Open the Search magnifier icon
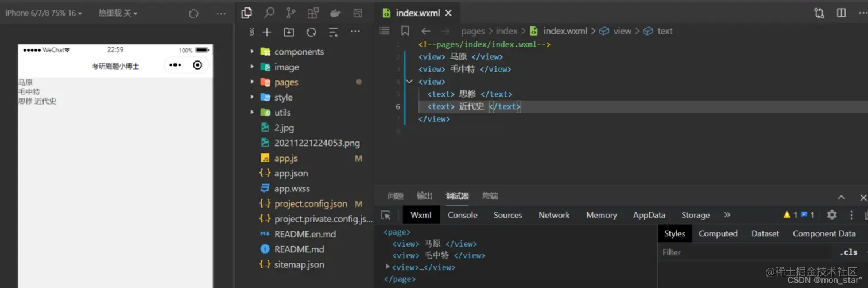Viewport: 868px width, 288px height. coord(269,13)
